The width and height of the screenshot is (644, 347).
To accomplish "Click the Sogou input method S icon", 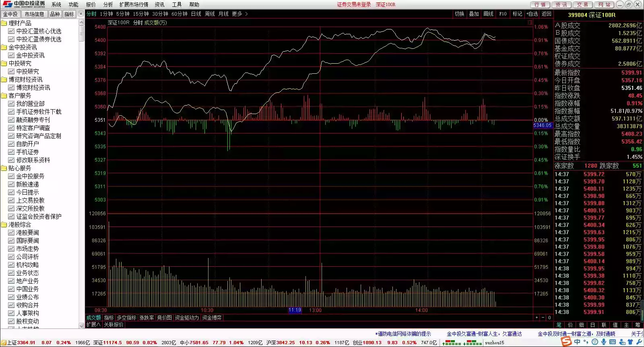I will coord(566,342).
